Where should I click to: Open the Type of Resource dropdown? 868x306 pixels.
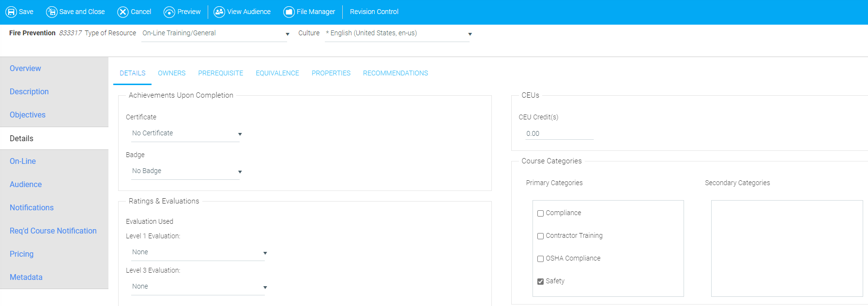point(215,33)
